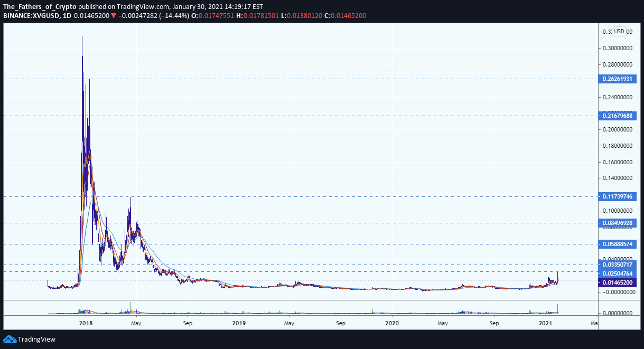The image size is (644, 349).
Task: Click the 0.16000000 price axis tick
Action: click(618, 162)
